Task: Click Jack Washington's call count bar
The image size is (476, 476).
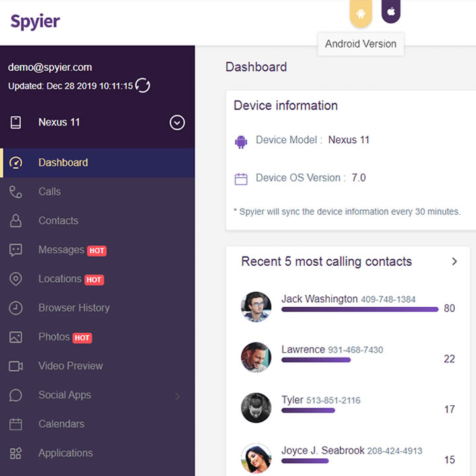Action: (360, 309)
